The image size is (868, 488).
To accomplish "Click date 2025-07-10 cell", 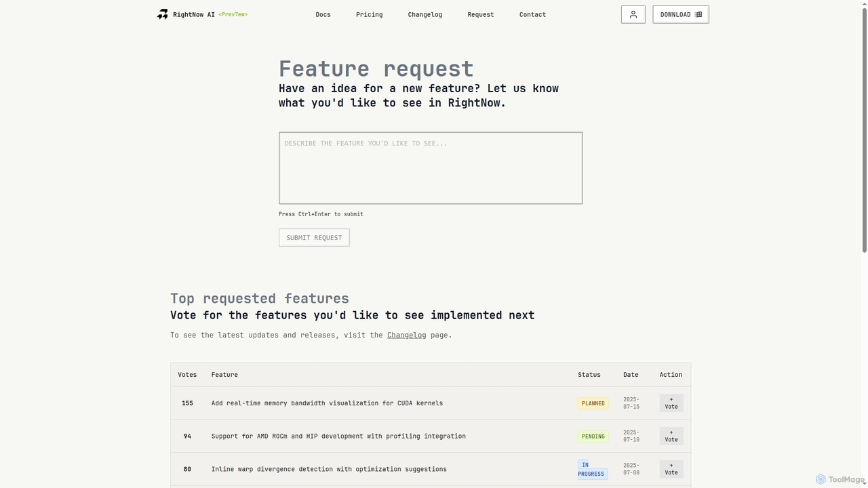I will (631, 436).
